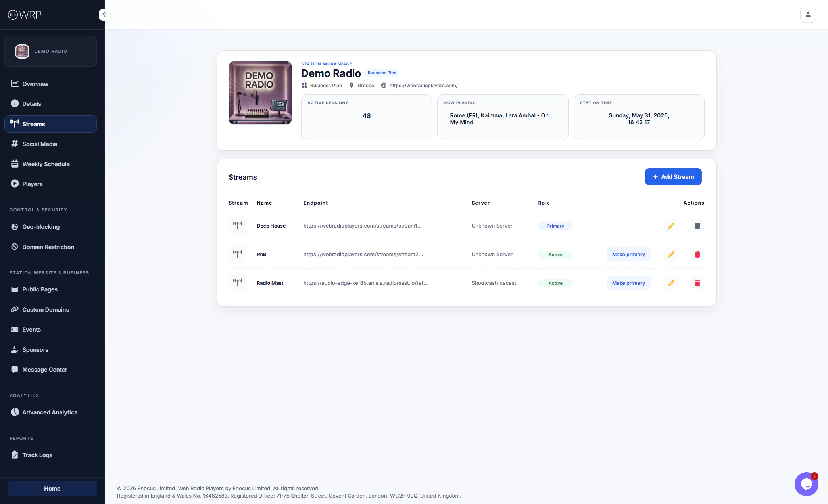
Task: Click Unknown Server for Deep House
Action: click(x=492, y=226)
